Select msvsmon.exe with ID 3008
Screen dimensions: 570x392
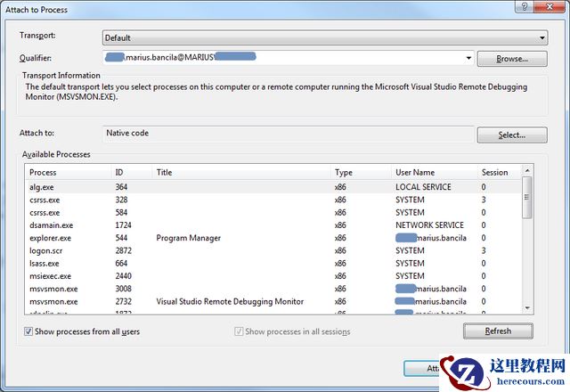pyautogui.click(x=273, y=289)
